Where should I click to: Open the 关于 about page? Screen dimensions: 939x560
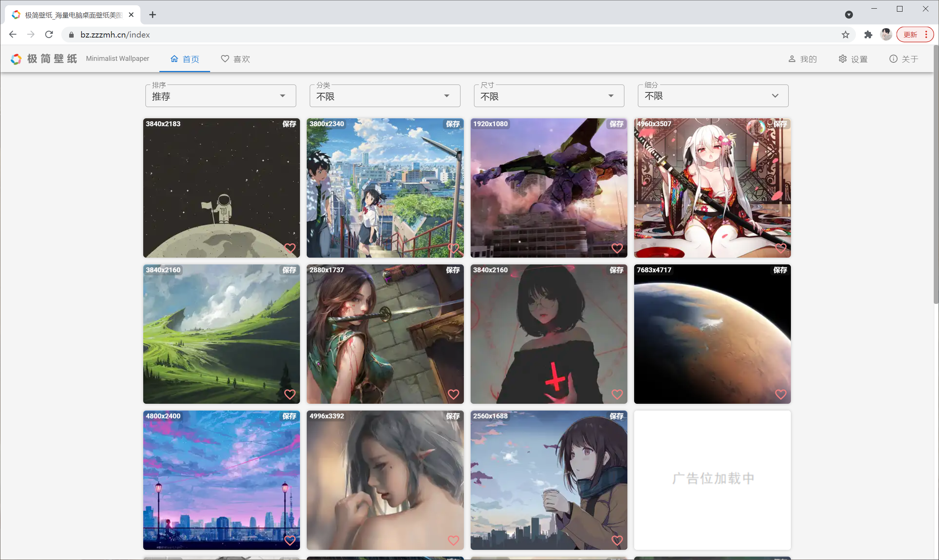click(x=904, y=59)
